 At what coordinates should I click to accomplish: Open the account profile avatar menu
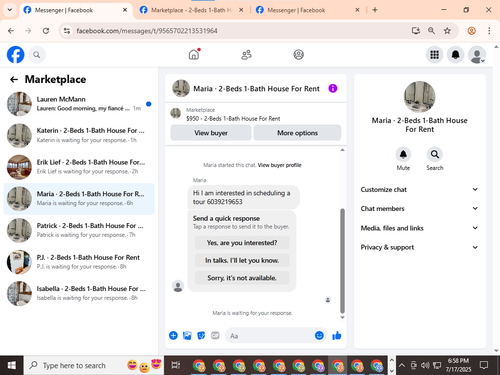[x=477, y=55]
